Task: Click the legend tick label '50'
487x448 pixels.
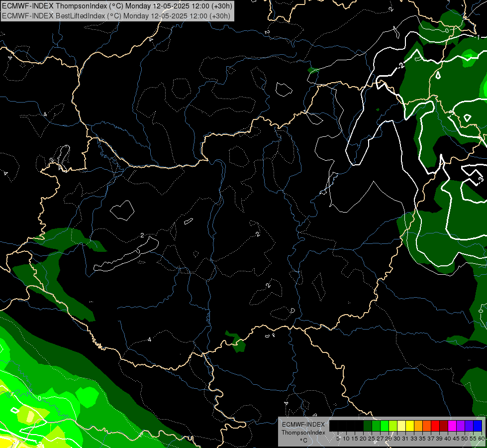Action: (x=465, y=439)
